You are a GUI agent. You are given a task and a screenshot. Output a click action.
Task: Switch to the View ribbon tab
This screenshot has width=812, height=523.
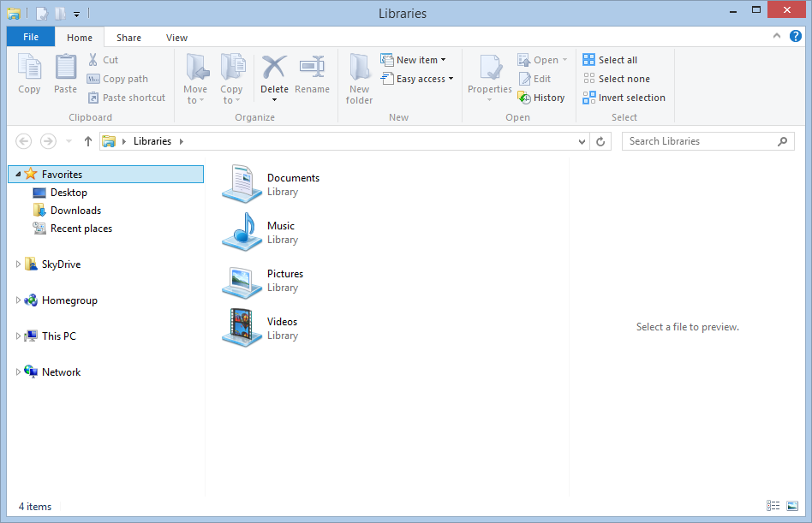coord(176,38)
